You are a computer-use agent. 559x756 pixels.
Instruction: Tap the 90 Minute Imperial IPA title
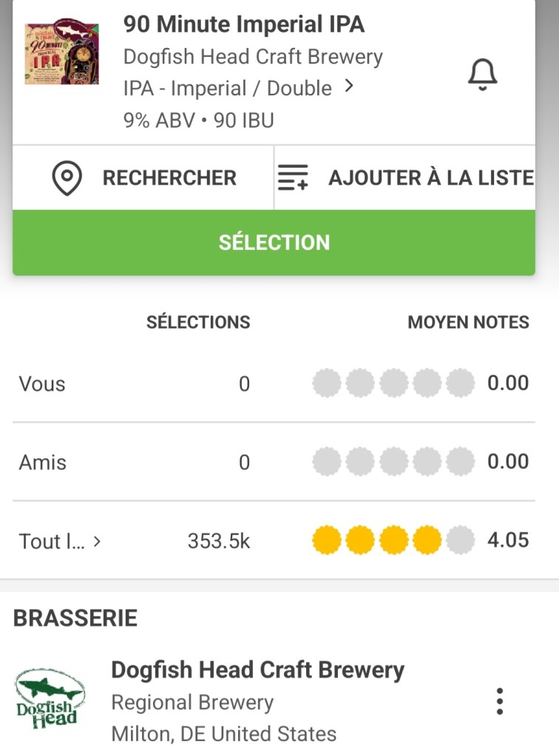pos(244,24)
